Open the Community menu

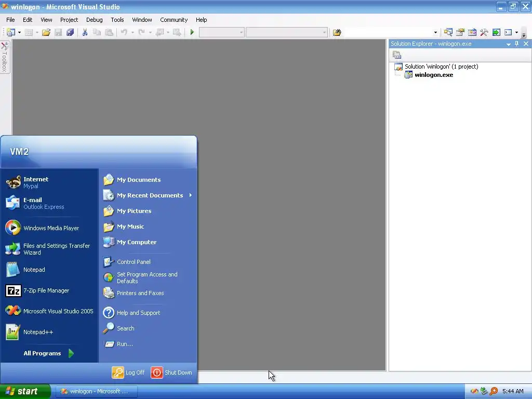pyautogui.click(x=174, y=20)
